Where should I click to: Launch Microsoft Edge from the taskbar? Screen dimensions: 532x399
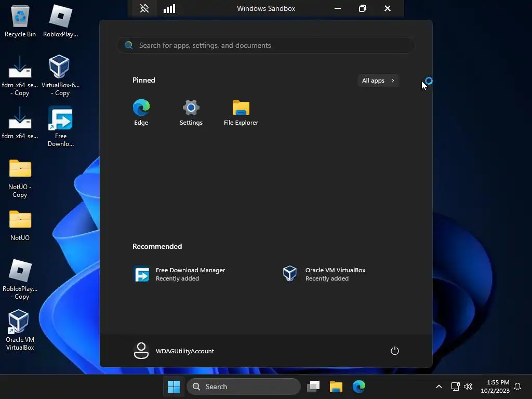[x=359, y=387]
